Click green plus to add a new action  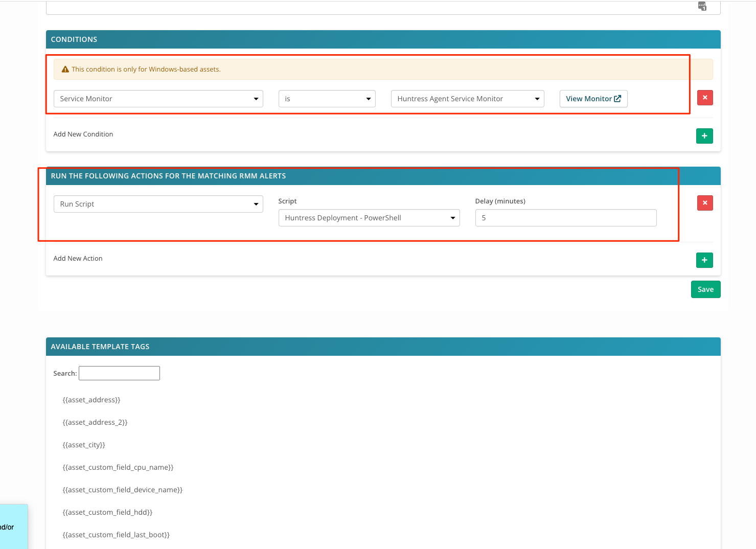pyautogui.click(x=704, y=260)
